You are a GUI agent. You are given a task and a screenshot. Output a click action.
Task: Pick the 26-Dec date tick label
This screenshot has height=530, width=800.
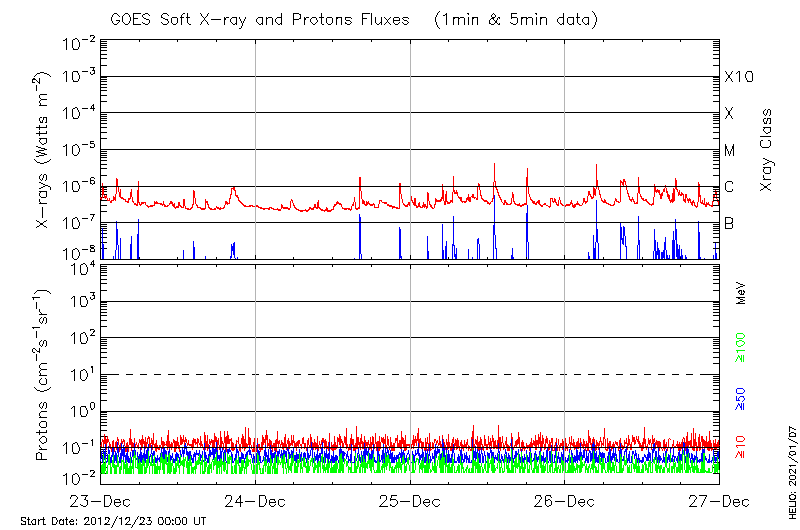point(564,500)
